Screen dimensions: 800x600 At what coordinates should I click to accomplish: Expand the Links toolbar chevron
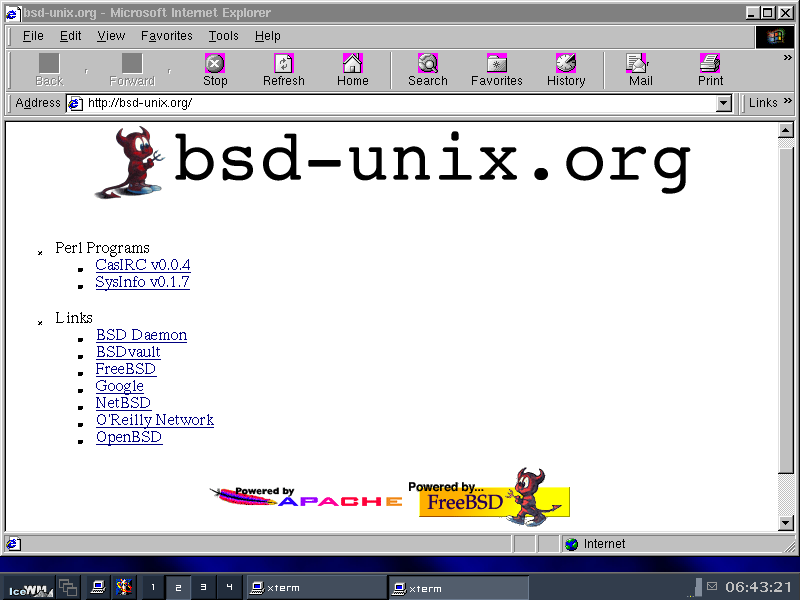click(x=787, y=102)
